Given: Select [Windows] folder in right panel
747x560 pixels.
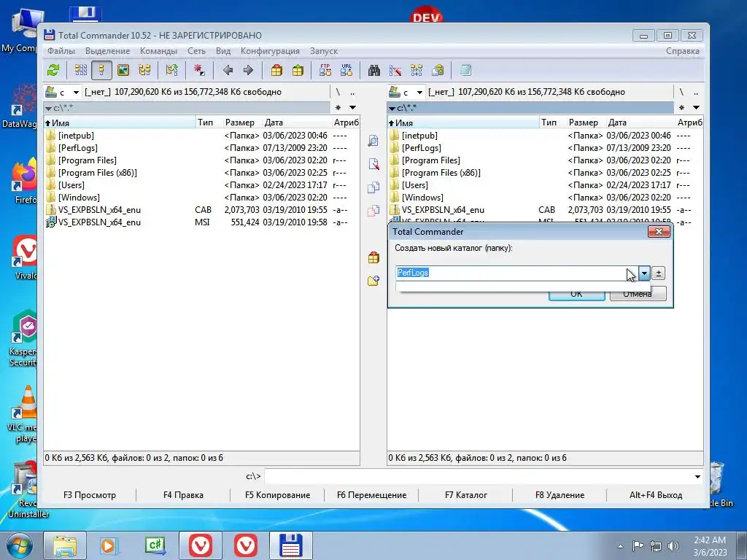Looking at the screenshot, I should (545, 198).
